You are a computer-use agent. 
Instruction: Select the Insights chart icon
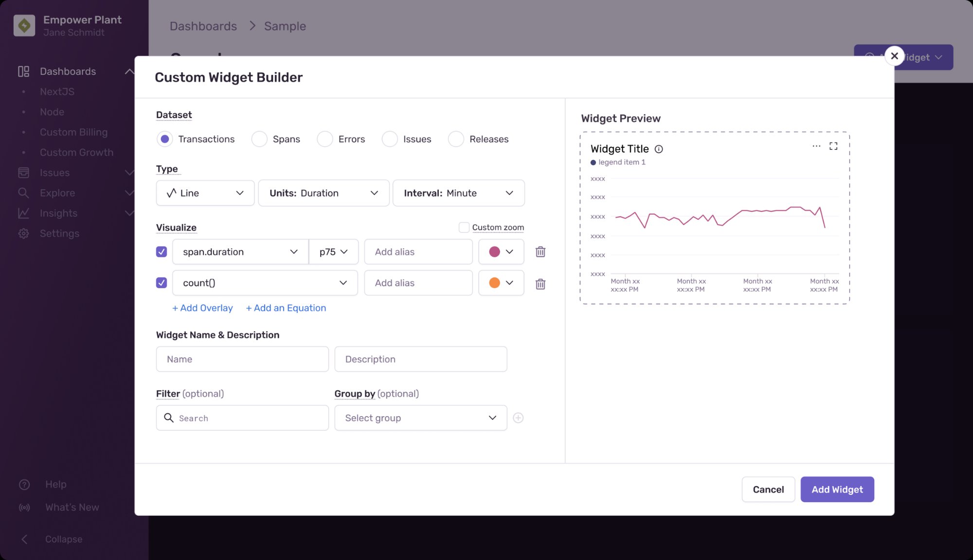(23, 213)
